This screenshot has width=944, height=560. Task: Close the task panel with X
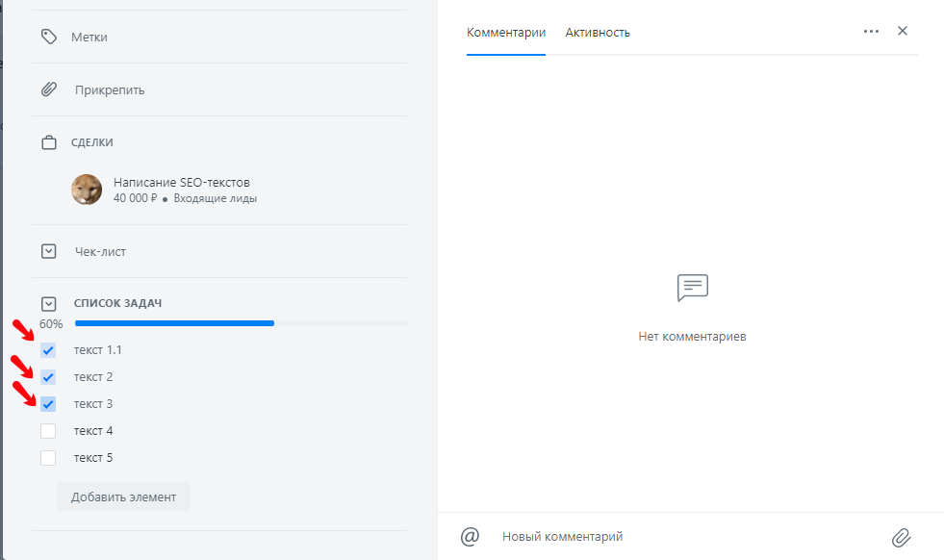[903, 31]
